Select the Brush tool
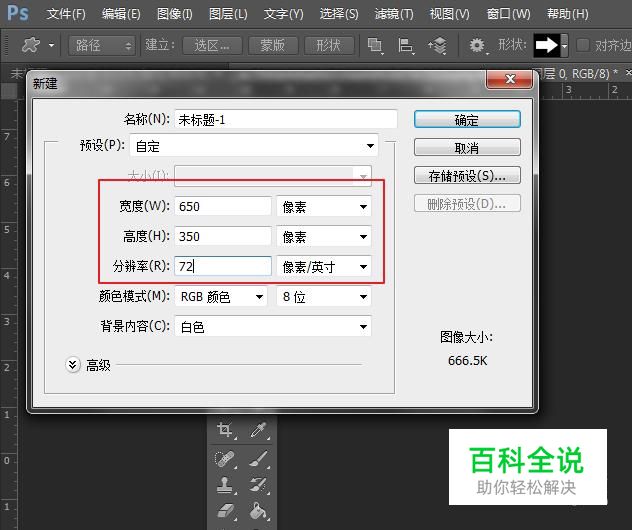 257,459
